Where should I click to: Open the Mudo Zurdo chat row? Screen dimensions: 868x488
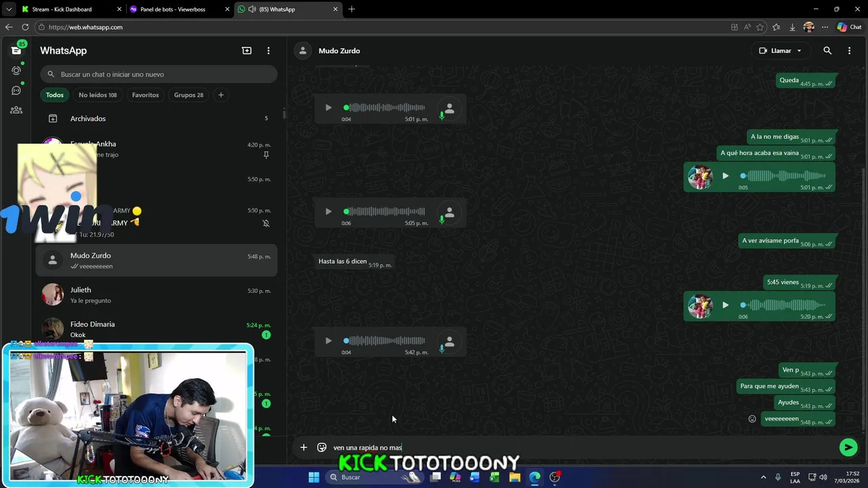157,260
